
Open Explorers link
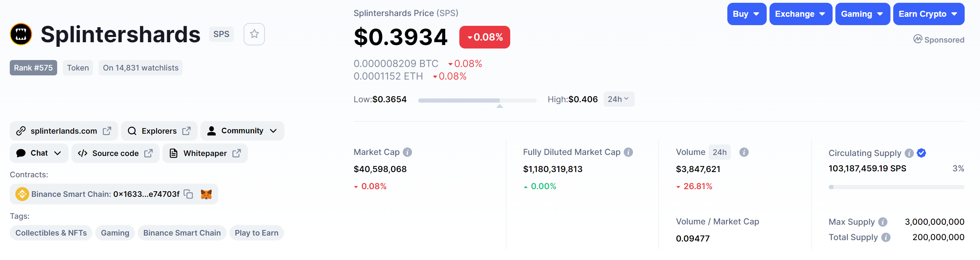(159, 131)
